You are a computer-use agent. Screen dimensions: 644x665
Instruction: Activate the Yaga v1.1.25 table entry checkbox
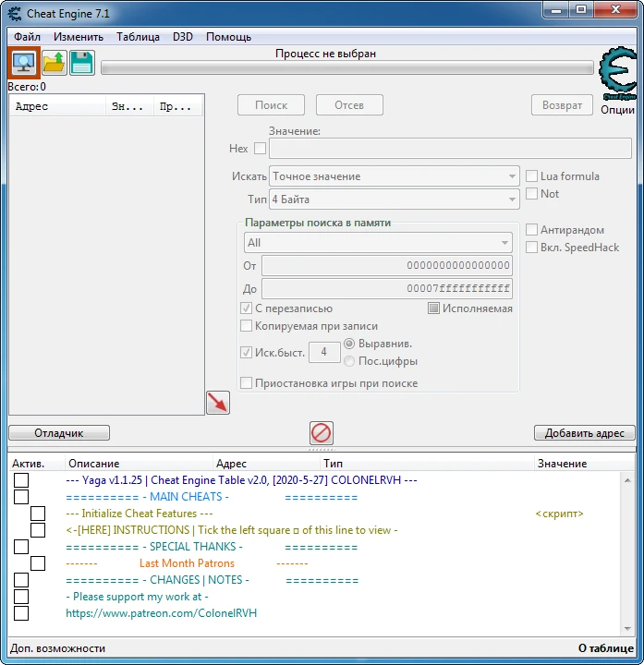click(x=21, y=480)
